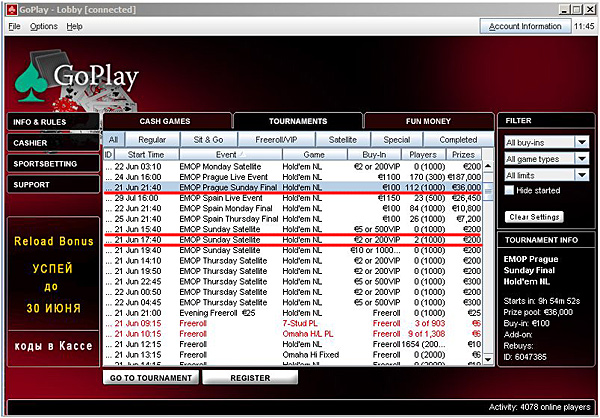Screen dimensions: 600x418
Task: Sort by the Event column header
Action: click(x=231, y=155)
